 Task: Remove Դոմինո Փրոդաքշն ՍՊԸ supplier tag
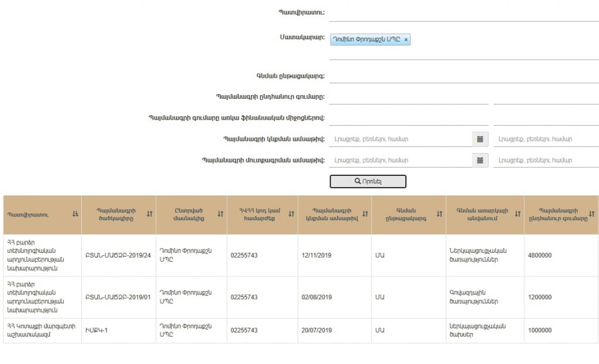[406, 40]
